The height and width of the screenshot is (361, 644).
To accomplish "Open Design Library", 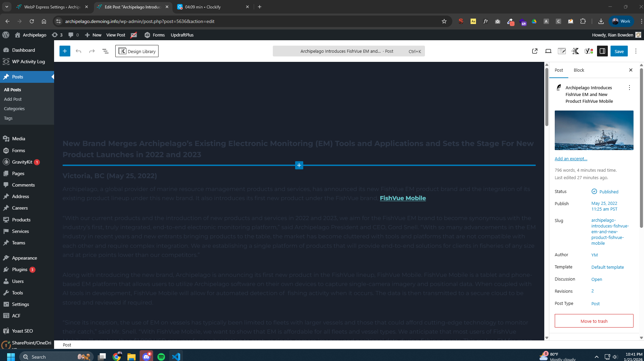I will 137,51.
